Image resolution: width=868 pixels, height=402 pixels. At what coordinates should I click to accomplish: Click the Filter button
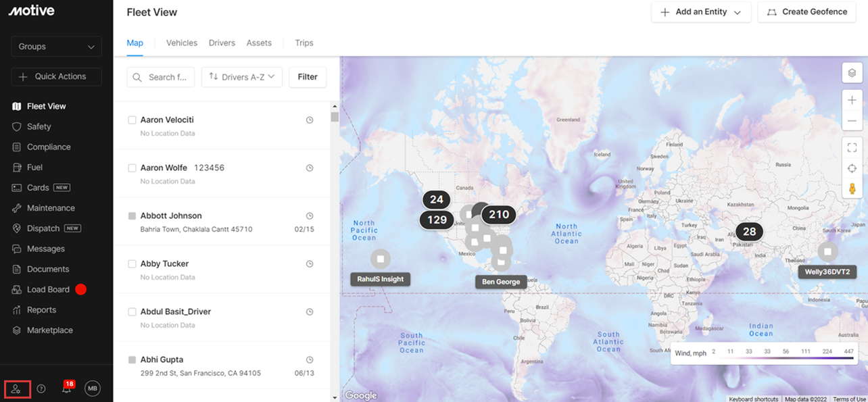[x=308, y=77]
